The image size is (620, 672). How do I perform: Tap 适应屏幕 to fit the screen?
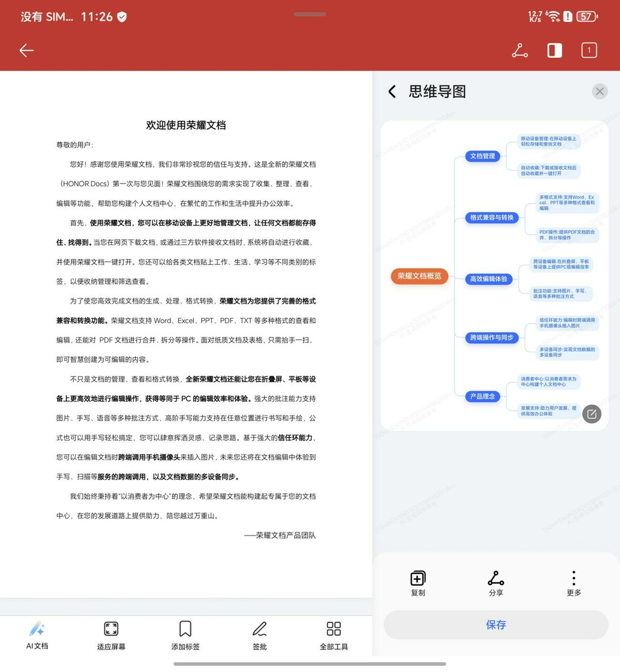[x=112, y=635]
